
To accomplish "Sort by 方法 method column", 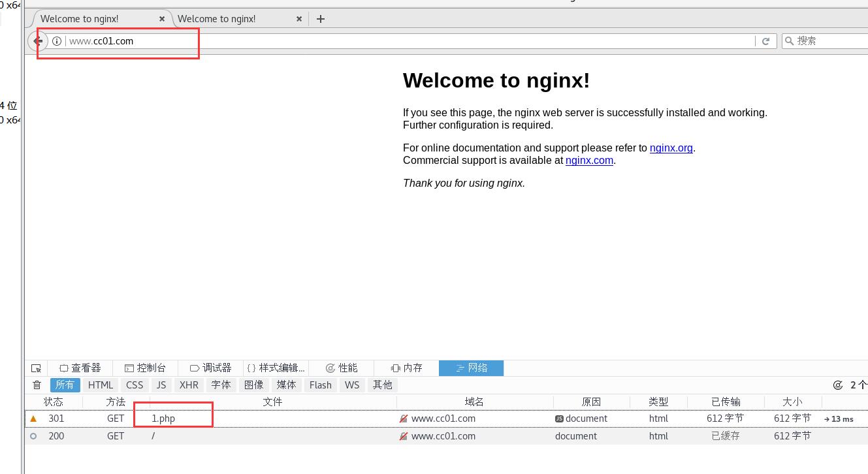I will point(116,402).
